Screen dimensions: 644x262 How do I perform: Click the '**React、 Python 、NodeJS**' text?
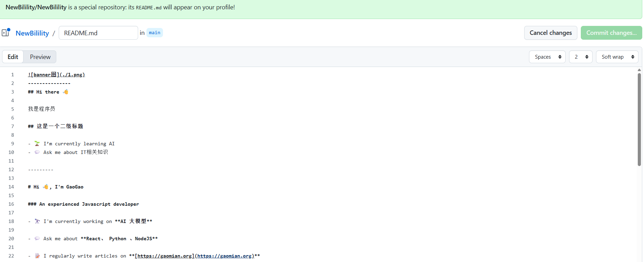pyautogui.click(x=119, y=239)
